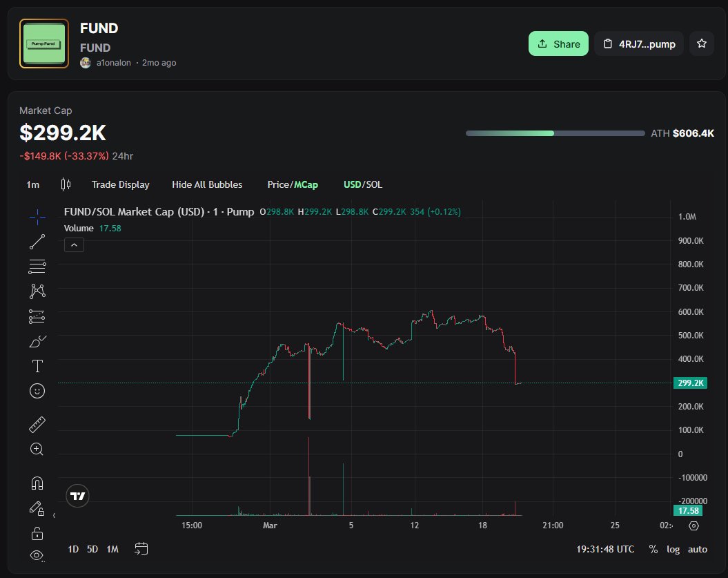Enable log scale on the chart
728x578 pixels.
click(673, 549)
